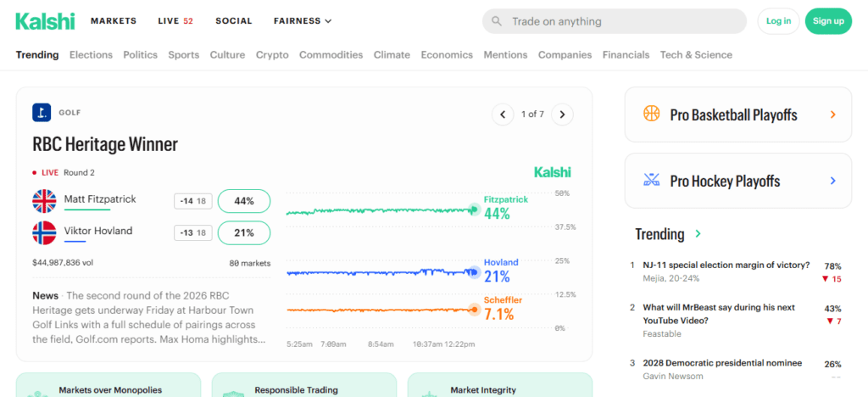Select the Financials category tab
Screen dimensions: 868x397
click(626, 55)
